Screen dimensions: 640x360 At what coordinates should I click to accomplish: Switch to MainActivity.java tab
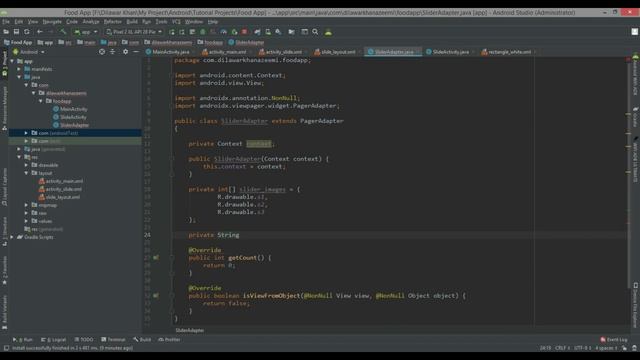(x=171, y=52)
